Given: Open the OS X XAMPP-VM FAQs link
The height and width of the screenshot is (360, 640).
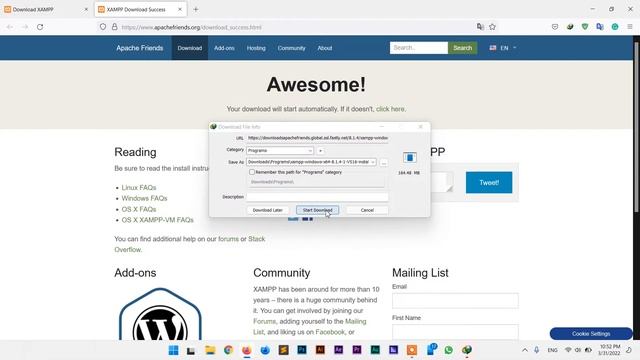Looking at the screenshot, I should 158,220.
